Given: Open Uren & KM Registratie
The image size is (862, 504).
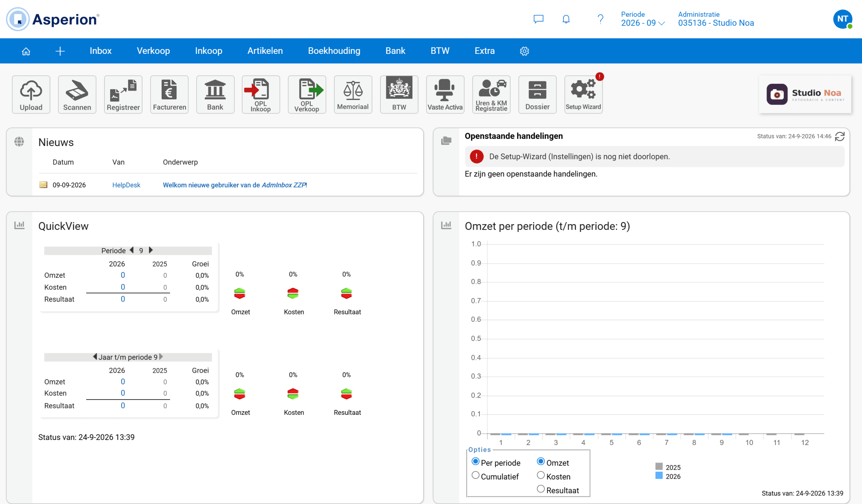Looking at the screenshot, I should click(x=491, y=94).
